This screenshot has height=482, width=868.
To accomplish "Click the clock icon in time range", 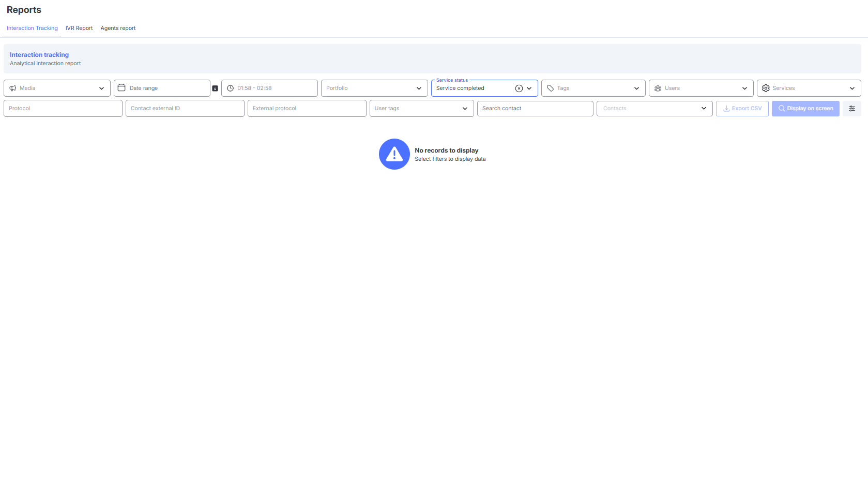I will tap(231, 88).
